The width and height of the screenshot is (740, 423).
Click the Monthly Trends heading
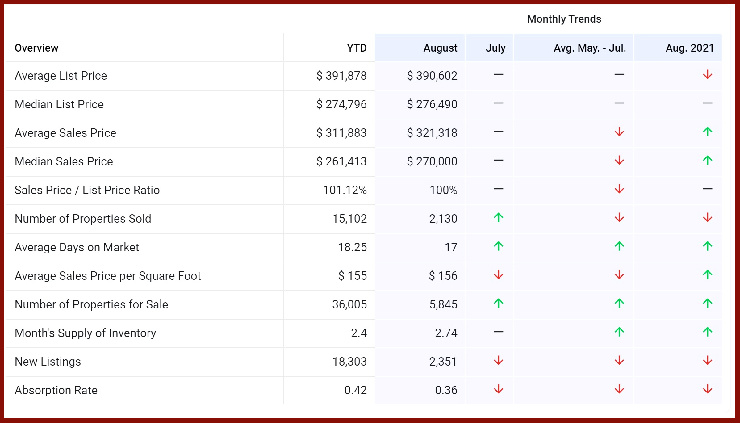(564, 19)
